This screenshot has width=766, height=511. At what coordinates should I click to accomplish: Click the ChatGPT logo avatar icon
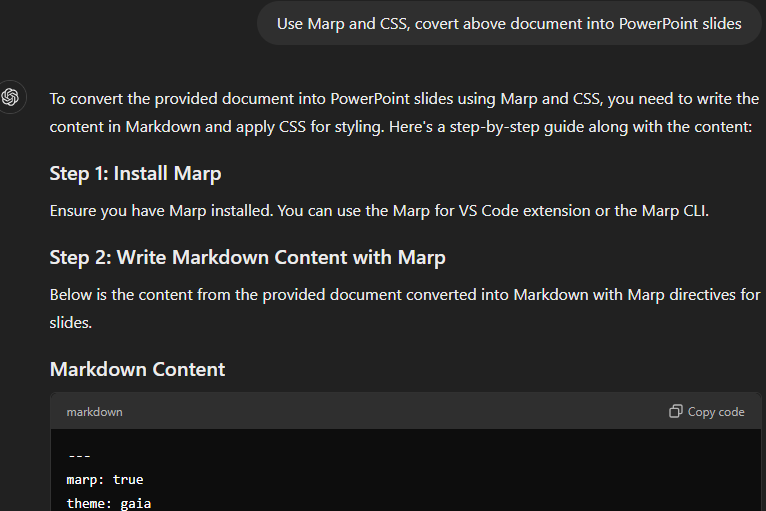[x=10, y=97]
